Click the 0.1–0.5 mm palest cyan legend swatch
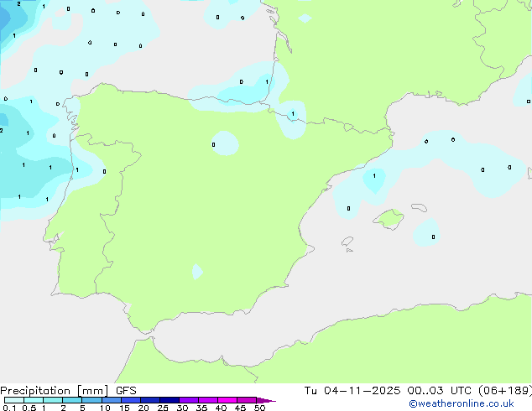This screenshot has height=411, width=532. pyautogui.click(x=14, y=400)
